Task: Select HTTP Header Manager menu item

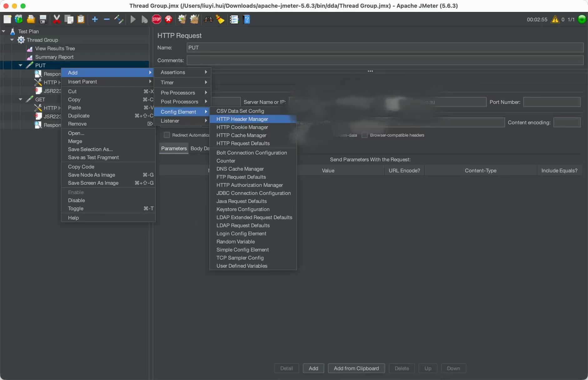Action: (x=242, y=119)
